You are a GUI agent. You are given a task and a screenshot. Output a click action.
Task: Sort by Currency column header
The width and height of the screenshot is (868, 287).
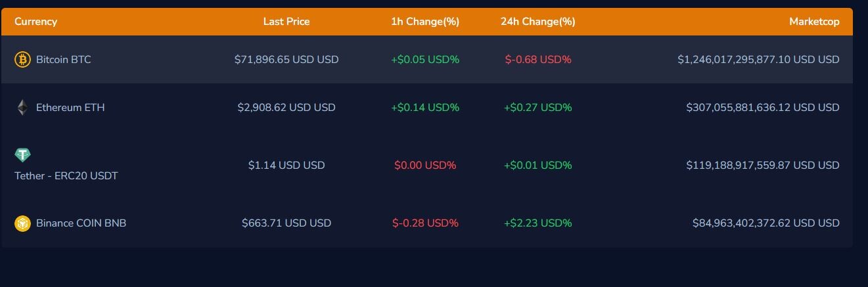click(x=35, y=22)
